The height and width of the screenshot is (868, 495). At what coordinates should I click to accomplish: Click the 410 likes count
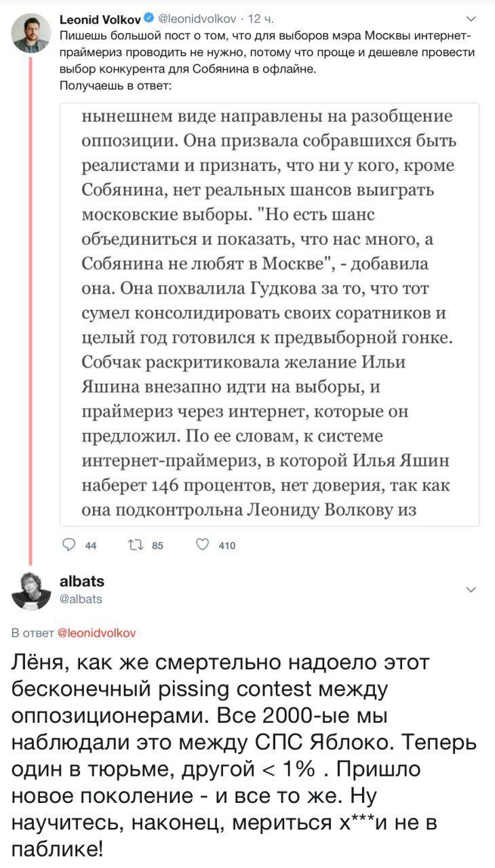click(227, 544)
